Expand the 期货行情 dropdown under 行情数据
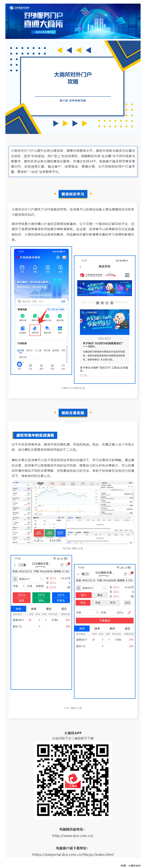Image resolution: width=146 pixels, height=868 pixels. coord(29,357)
